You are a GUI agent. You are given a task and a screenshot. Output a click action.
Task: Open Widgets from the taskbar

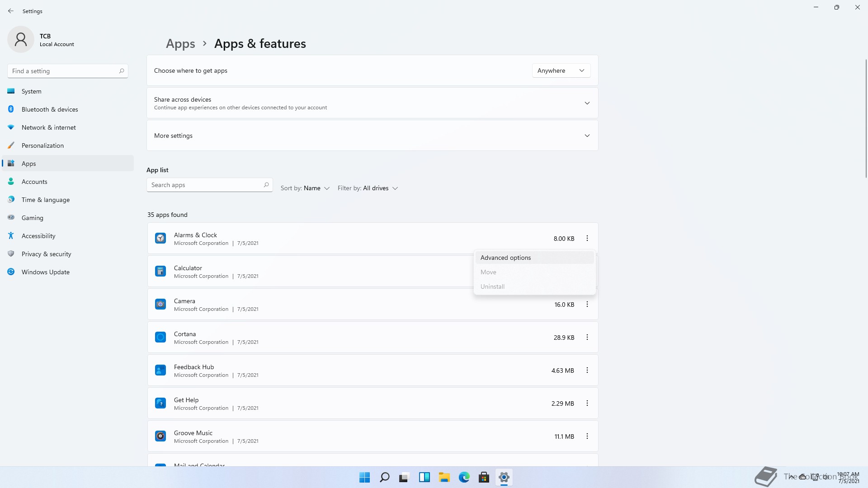coord(425,477)
